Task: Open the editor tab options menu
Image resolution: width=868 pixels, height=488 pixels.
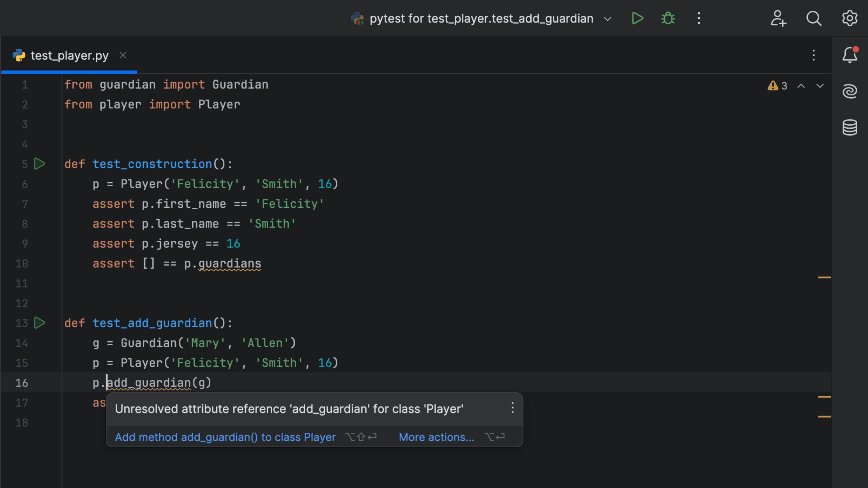Action: coord(814,56)
